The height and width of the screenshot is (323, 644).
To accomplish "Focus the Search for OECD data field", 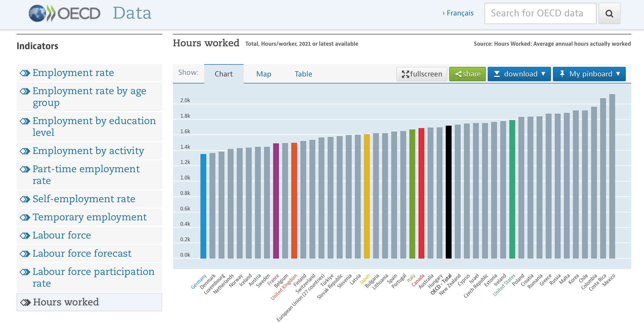I will click(x=540, y=13).
